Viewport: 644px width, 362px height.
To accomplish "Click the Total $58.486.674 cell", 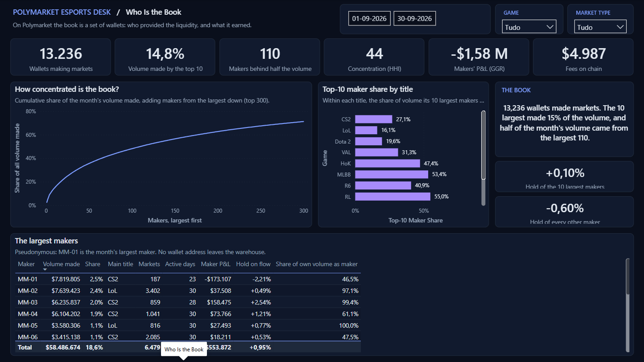I will 63,347.
